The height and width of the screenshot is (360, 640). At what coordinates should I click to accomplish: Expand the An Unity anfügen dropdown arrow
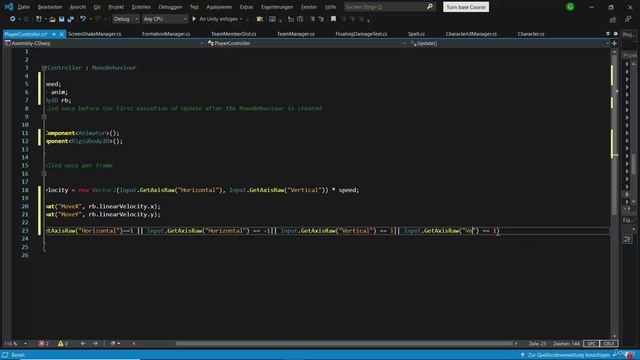(241, 19)
